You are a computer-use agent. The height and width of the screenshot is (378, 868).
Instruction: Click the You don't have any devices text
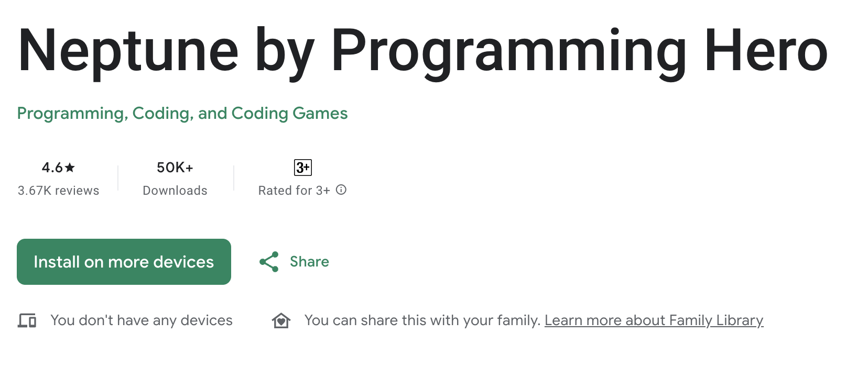[x=141, y=320]
